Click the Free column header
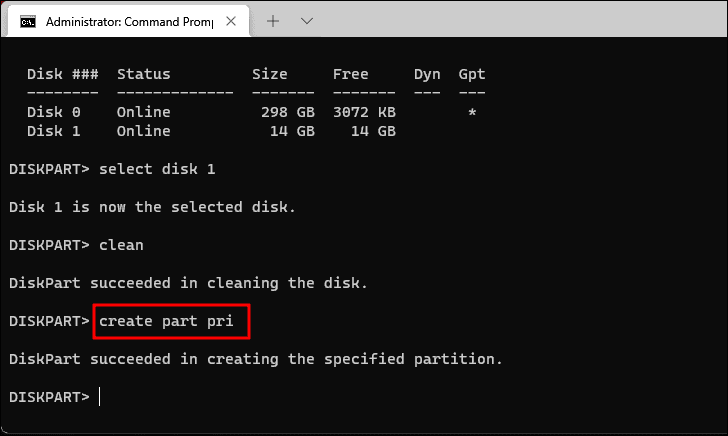Screen dimensions: 728x436 coord(351,74)
